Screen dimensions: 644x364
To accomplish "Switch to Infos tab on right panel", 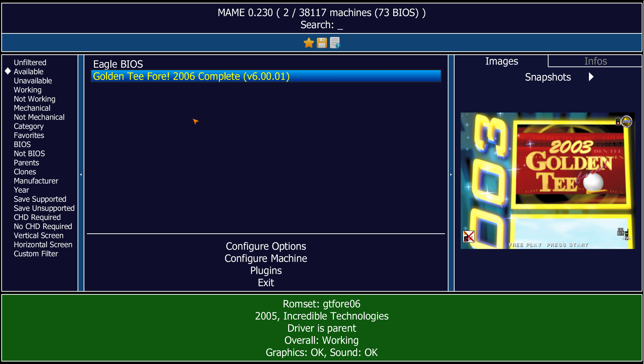I will tap(595, 61).
